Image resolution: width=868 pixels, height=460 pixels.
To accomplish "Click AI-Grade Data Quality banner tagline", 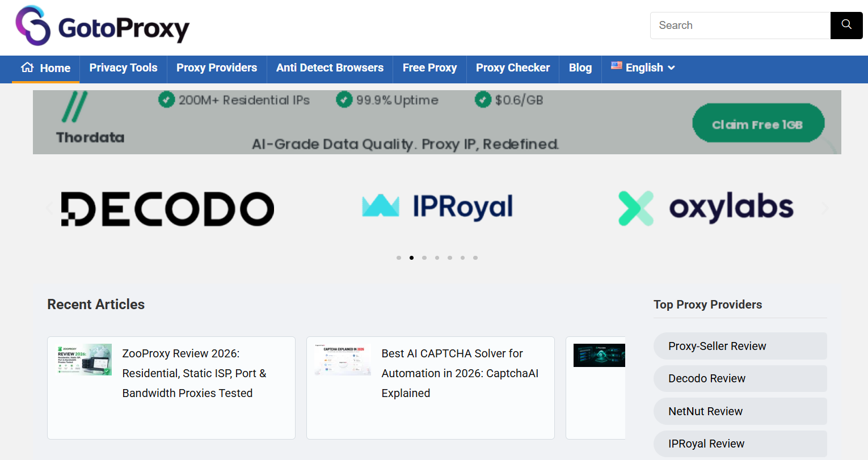I will pyautogui.click(x=406, y=144).
